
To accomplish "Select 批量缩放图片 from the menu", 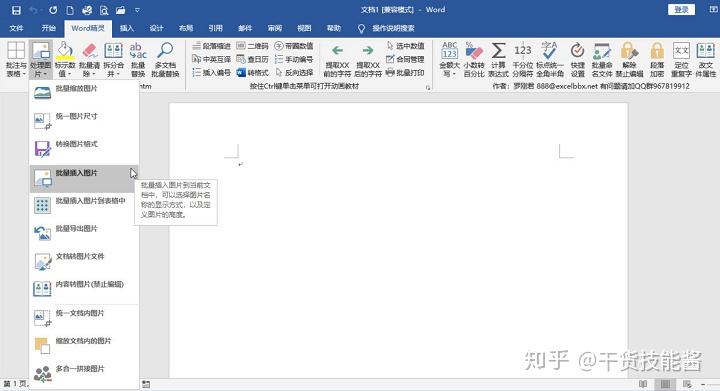I will (x=84, y=93).
